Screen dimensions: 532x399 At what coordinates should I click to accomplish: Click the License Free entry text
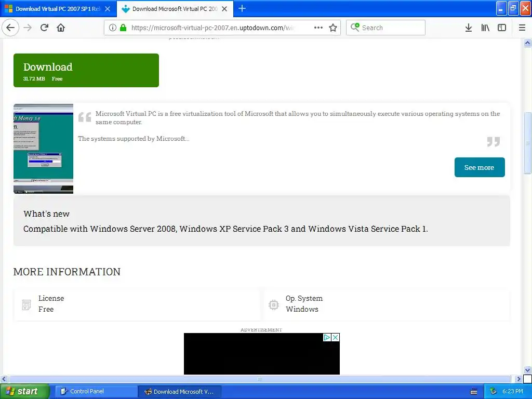[x=51, y=303]
